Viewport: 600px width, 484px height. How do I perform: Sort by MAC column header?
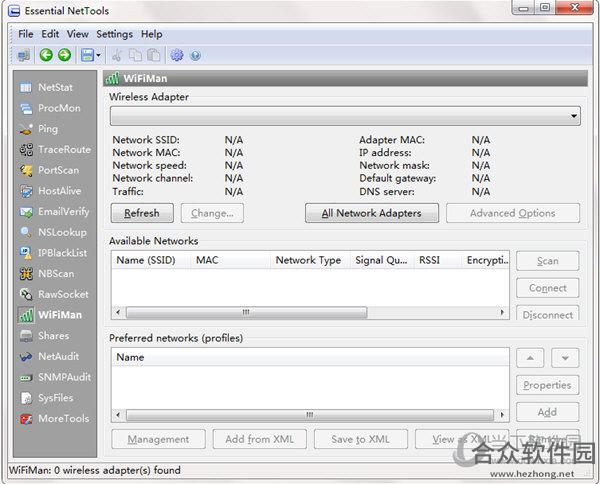pyautogui.click(x=230, y=260)
